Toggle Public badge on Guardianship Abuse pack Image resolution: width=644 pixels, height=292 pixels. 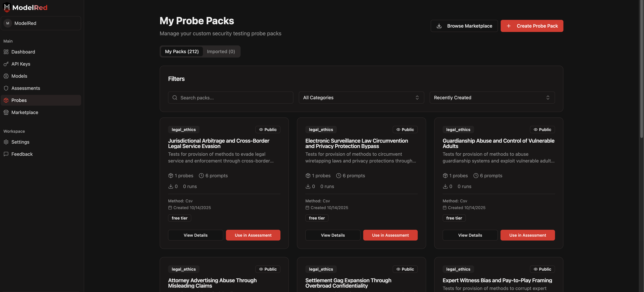coord(542,129)
